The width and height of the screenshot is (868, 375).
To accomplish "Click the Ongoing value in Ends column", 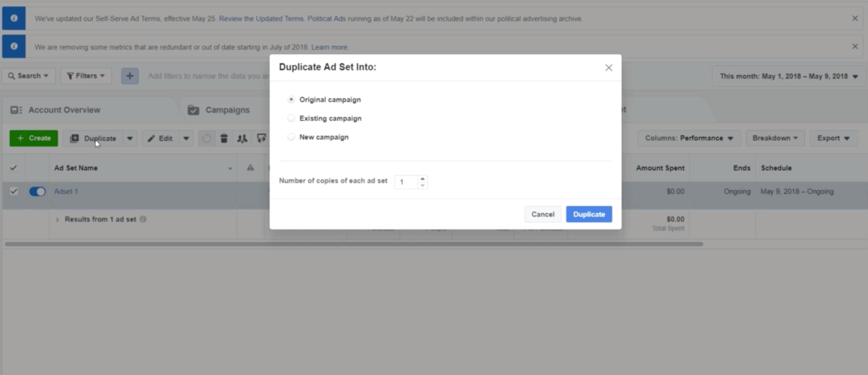I will (x=737, y=191).
